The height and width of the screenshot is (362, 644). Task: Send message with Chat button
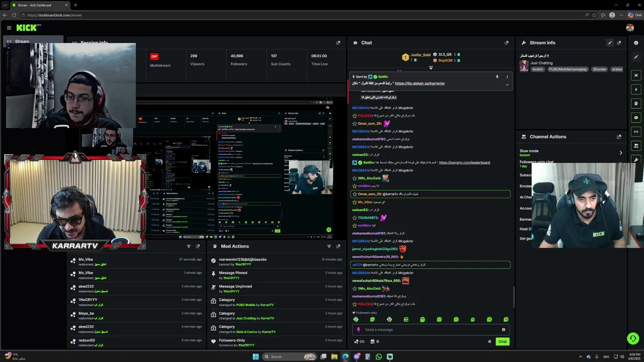pyautogui.click(x=502, y=342)
